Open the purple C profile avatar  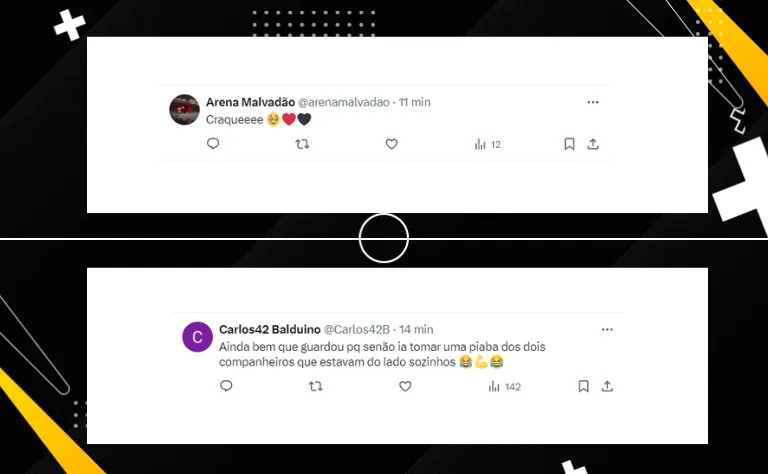tap(197, 337)
